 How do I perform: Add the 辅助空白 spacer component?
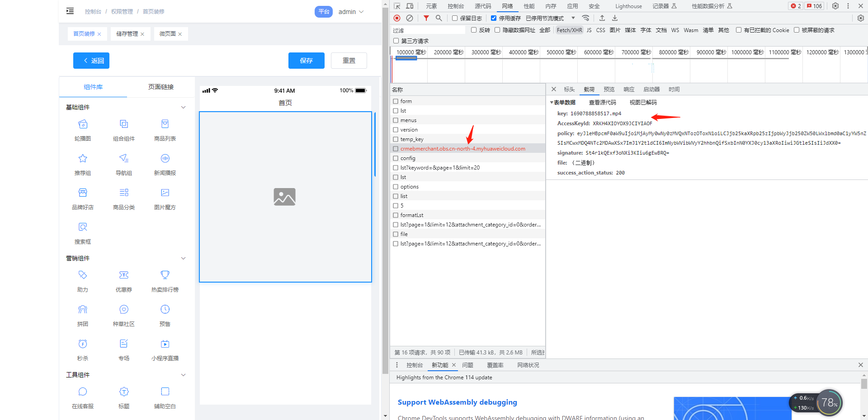tap(165, 397)
